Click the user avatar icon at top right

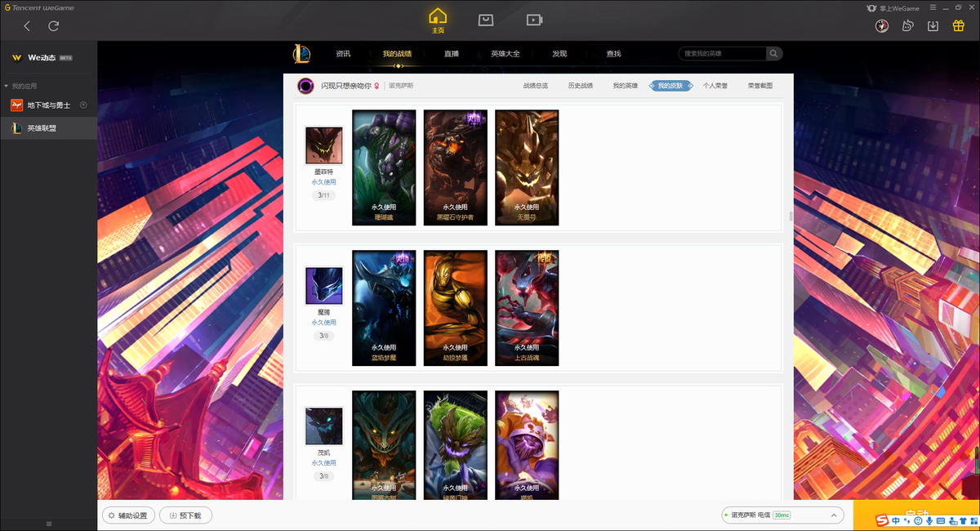881,25
